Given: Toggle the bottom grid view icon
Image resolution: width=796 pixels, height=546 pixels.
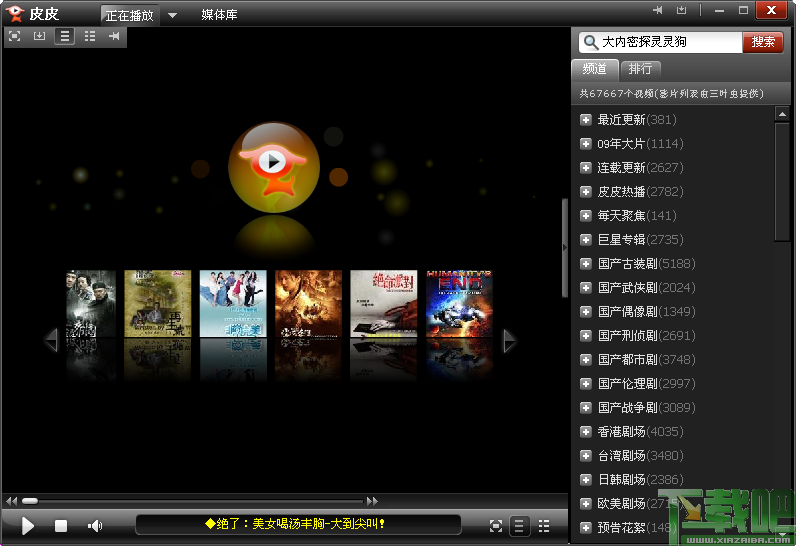Looking at the screenshot, I should click(x=544, y=526).
